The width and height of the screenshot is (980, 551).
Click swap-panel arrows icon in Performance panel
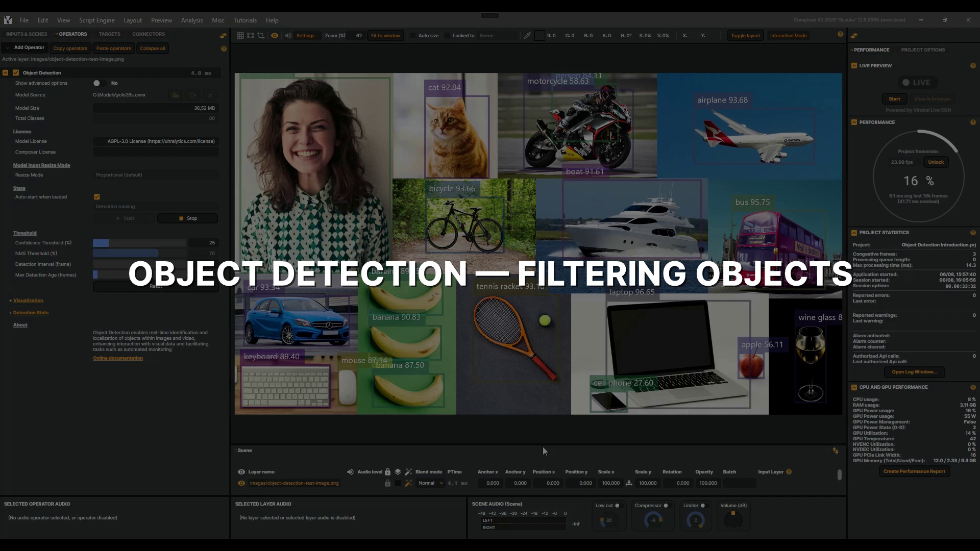click(x=854, y=36)
